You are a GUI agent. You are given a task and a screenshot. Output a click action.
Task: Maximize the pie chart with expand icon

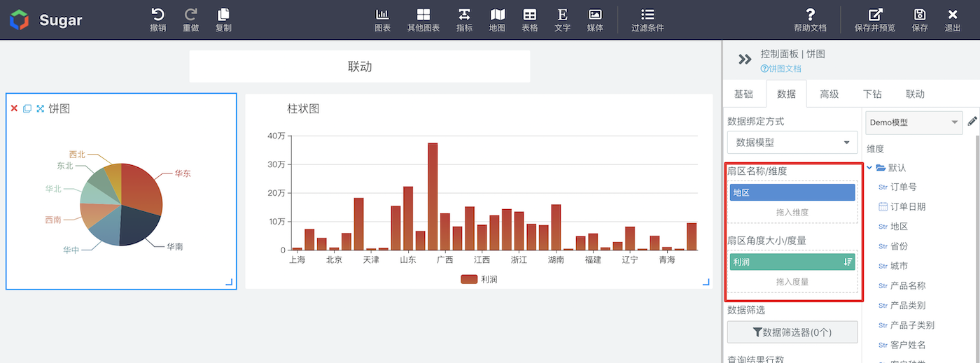[40, 108]
